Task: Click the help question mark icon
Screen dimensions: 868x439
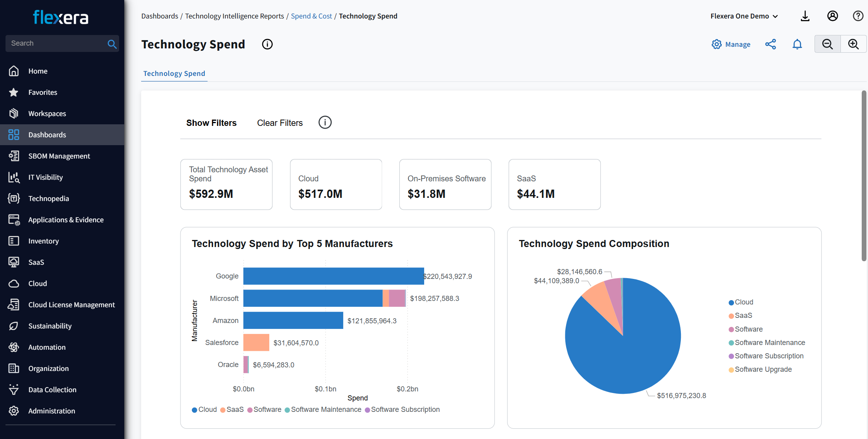Action: click(858, 16)
